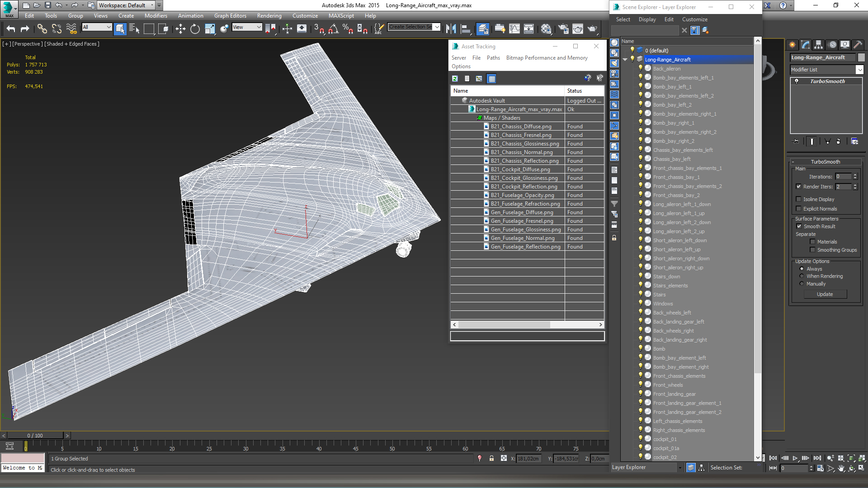Viewport: 868px width, 488px height.
Task: Click B21_Cockpit_Diffuse.png in asset list
Action: point(520,169)
